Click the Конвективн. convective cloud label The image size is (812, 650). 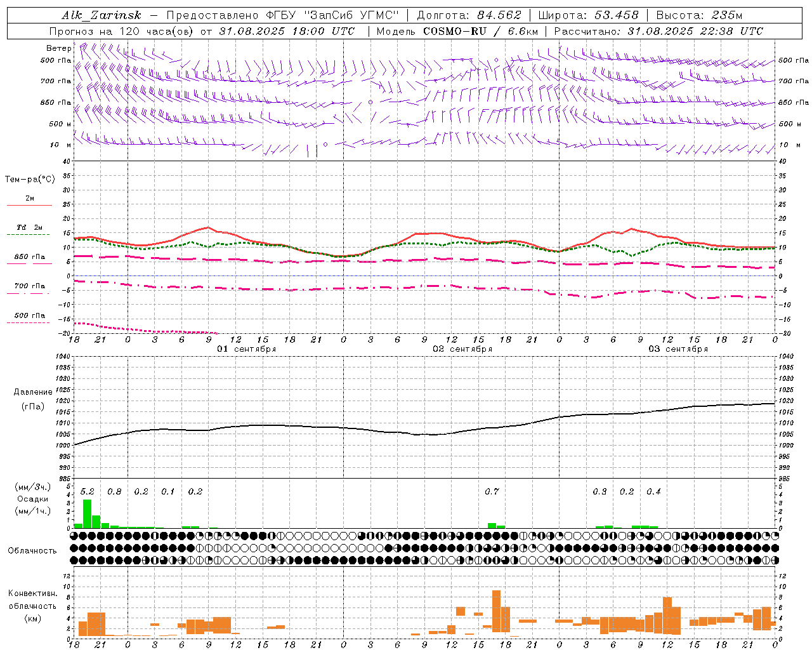pos(33,594)
